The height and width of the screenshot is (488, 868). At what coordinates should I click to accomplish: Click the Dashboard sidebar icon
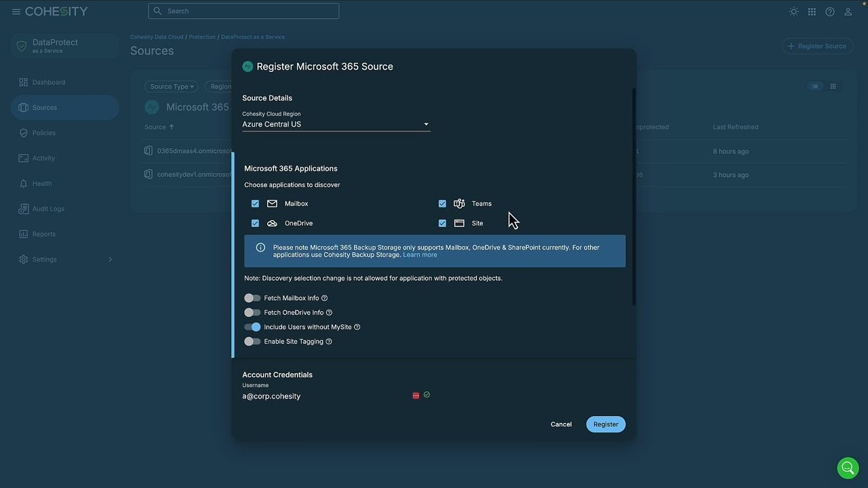[24, 82]
